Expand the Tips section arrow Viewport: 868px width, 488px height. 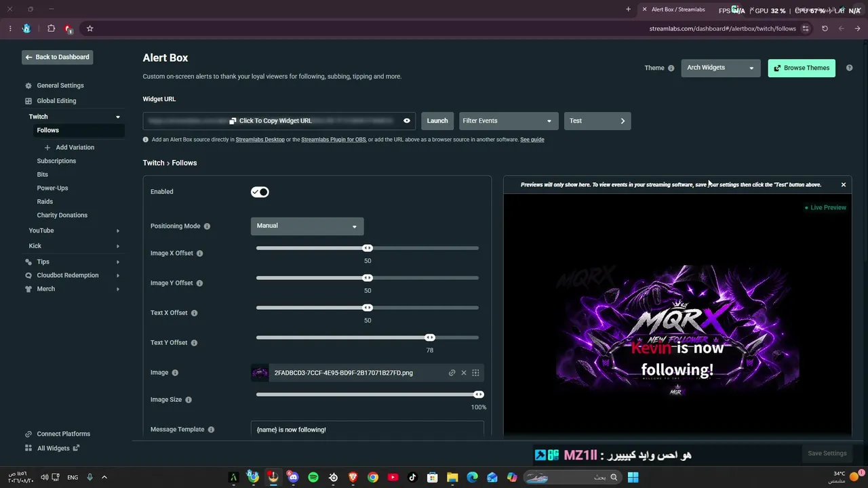pyautogui.click(x=118, y=262)
